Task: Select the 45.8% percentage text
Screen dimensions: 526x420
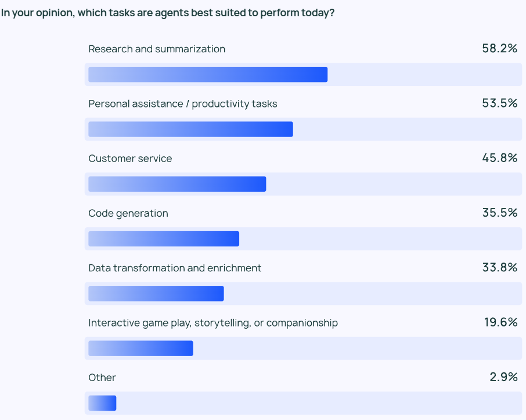Action: coord(499,158)
